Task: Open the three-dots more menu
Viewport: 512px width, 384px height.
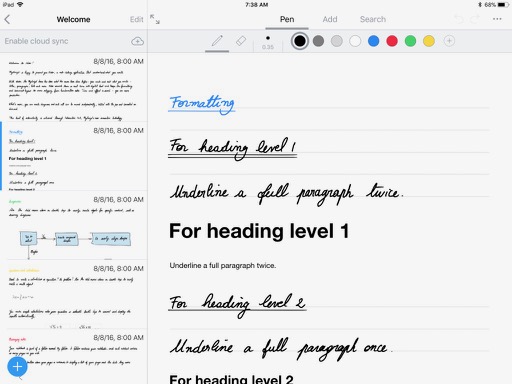Action: pos(497,19)
